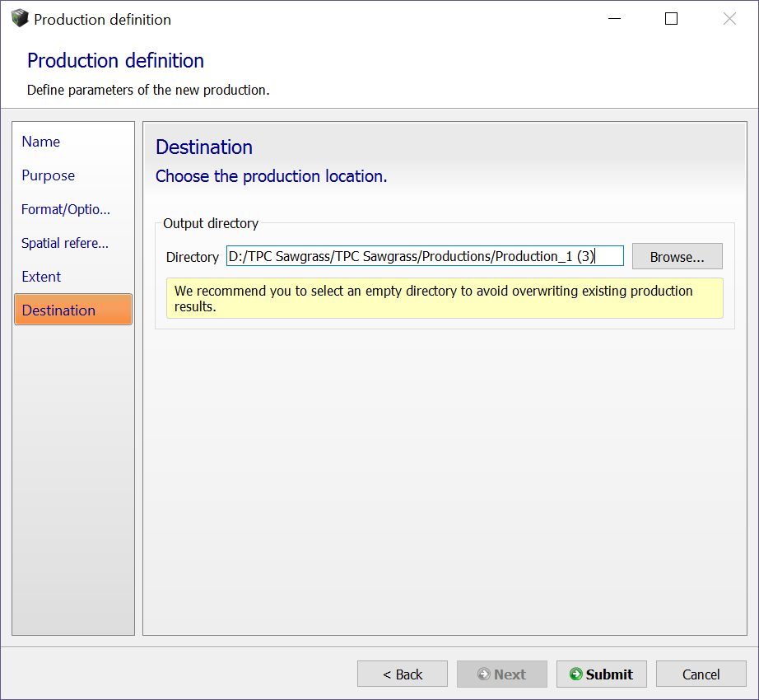Open the Name step in the sidebar
The width and height of the screenshot is (759, 700).
pos(41,142)
